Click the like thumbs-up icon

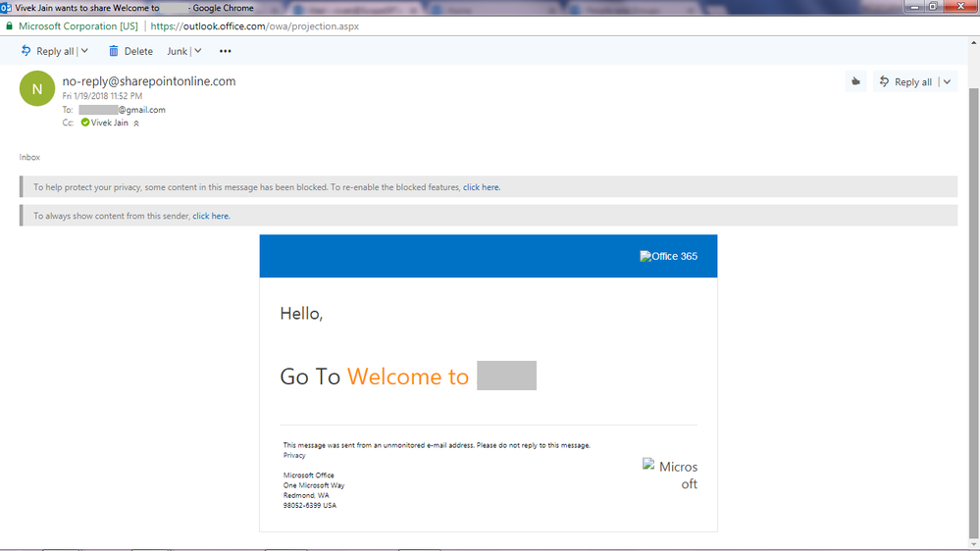pyautogui.click(x=855, y=81)
